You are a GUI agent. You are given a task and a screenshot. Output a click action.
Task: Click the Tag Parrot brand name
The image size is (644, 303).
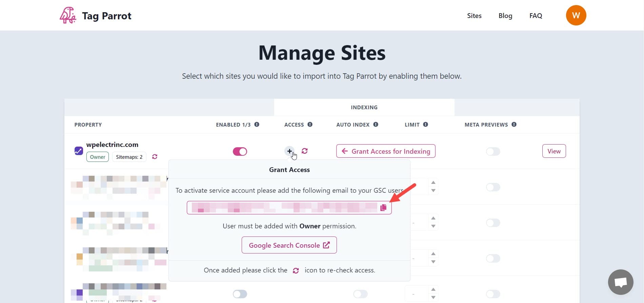[107, 16]
